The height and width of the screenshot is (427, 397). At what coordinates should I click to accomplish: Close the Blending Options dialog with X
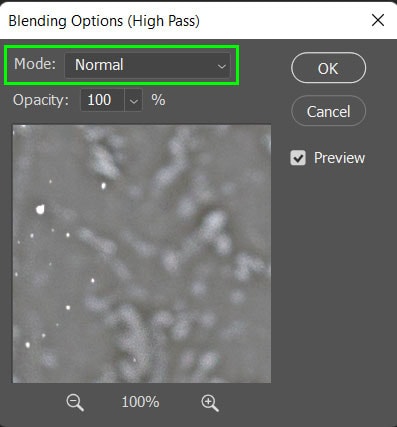point(378,21)
